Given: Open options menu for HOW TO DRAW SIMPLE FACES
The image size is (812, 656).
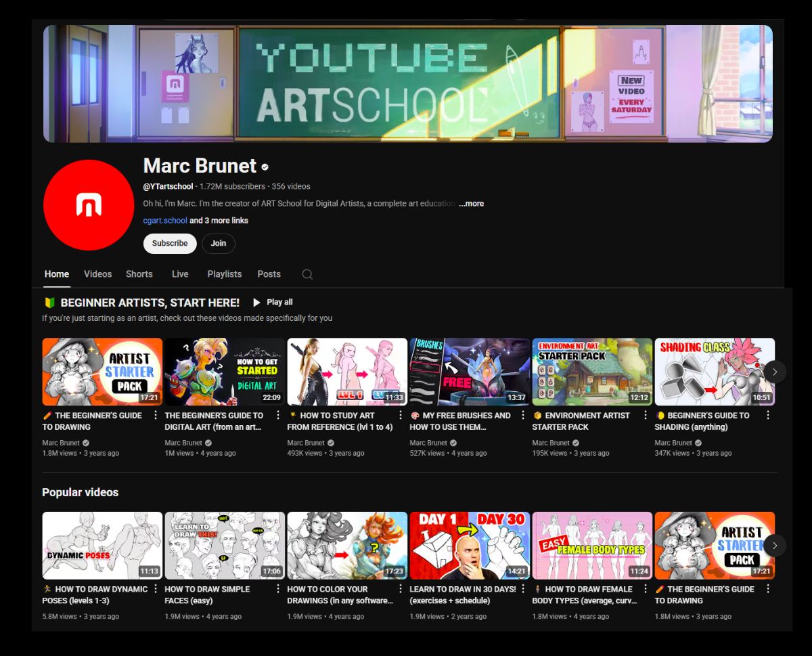Looking at the screenshot, I should (x=278, y=590).
